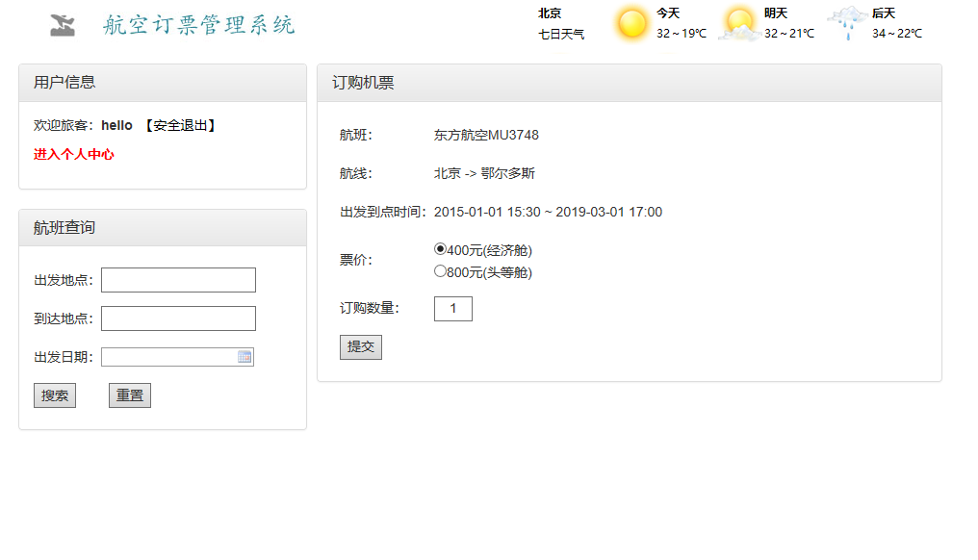This screenshot has width=978, height=560.
Task: Click the 票价 label
Action: pyautogui.click(x=355, y=260)
